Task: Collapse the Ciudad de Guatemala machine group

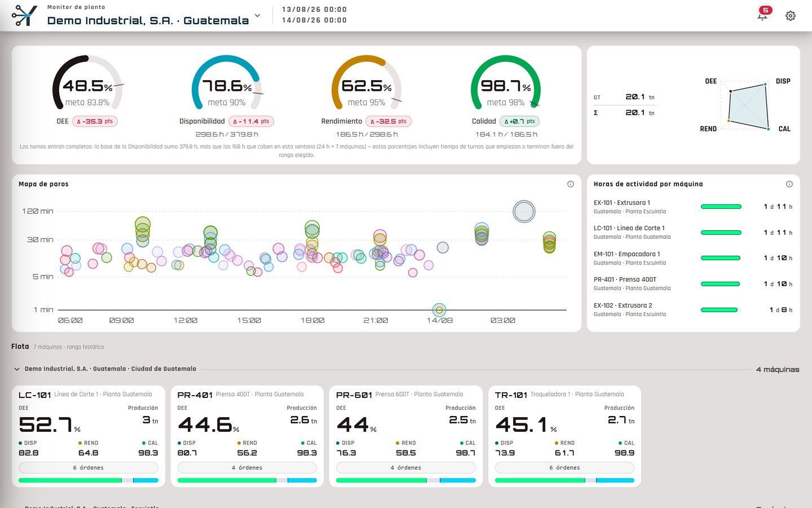Action: [17, 369]
